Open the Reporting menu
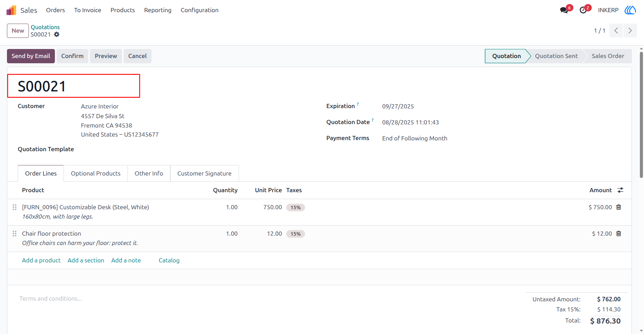644x334 pixels. (158, 10)
